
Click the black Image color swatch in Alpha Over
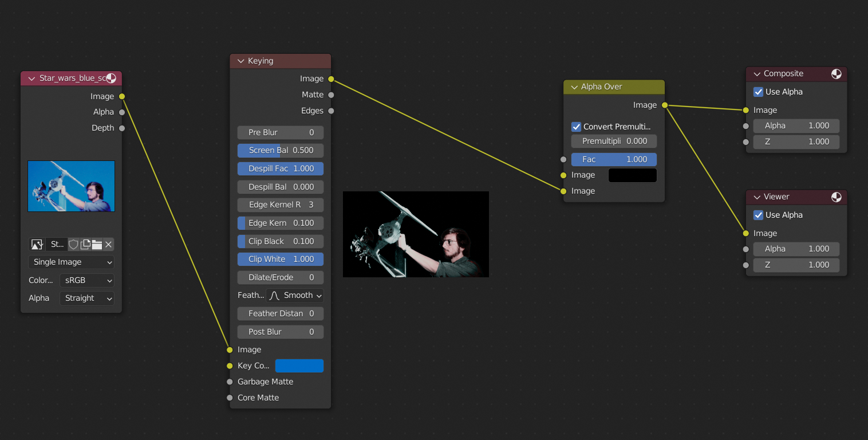632,175
